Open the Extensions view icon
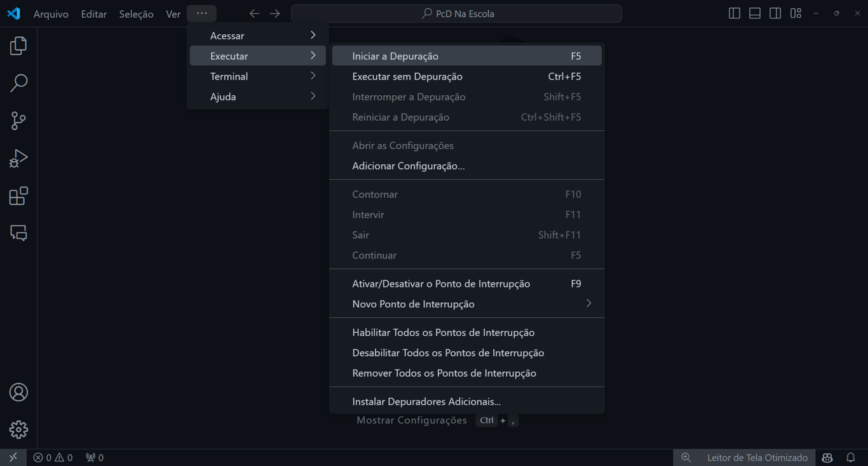 point(18,196)
